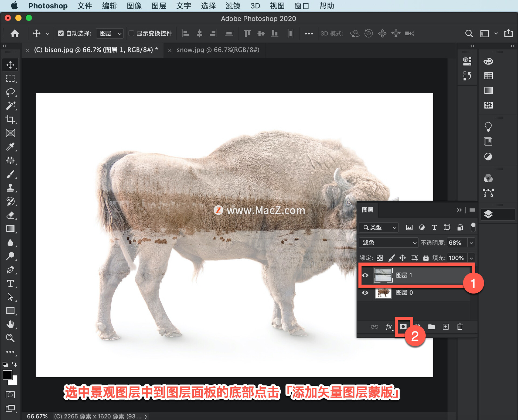
Task: Open the 滤镜 menu
Action: [233, 6]
